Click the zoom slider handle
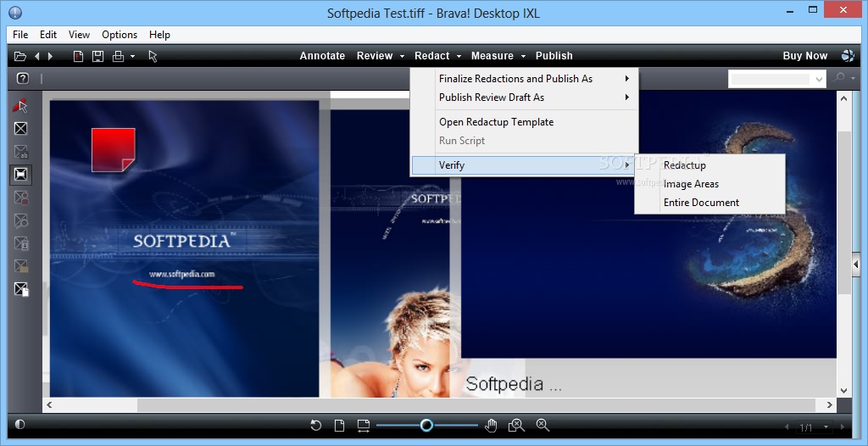The width and height of the screenshot is (868, 446). (426, 426)
